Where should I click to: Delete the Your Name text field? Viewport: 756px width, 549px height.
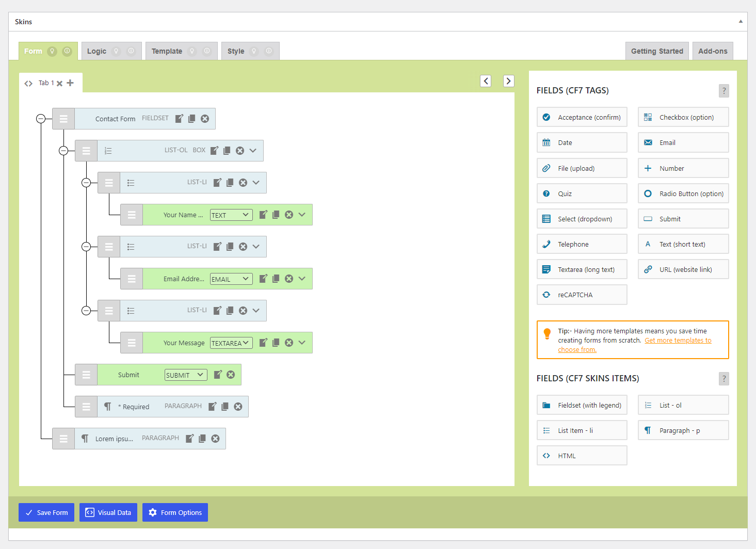click(289, 215)
